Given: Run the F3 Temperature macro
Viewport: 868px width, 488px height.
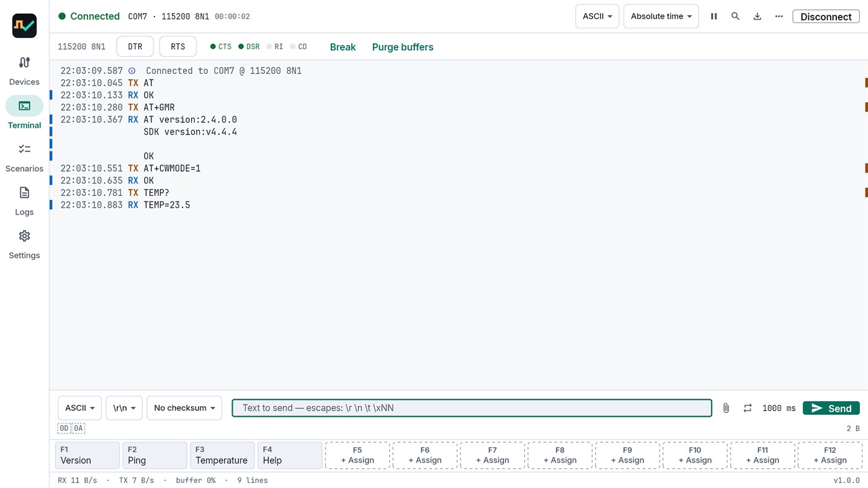Looking at the screenshot, I should tap(221, 455).
